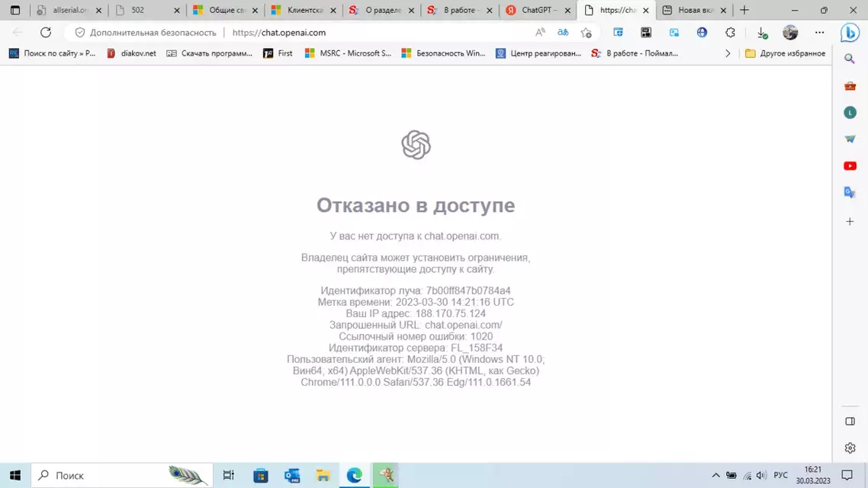Show hidden system tray icons
This screenshot has height=488, width=868.
[x=715, y=475]
